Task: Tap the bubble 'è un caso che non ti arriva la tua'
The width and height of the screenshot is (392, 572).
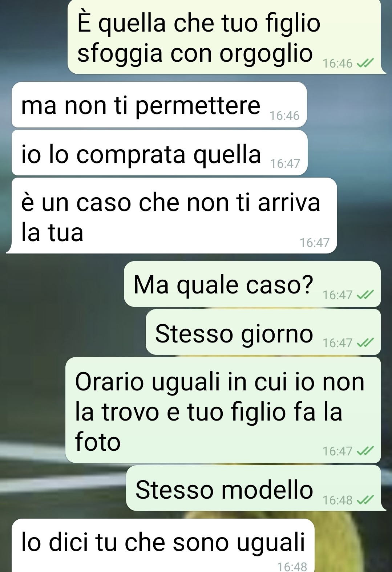Action: pos(172,215)
